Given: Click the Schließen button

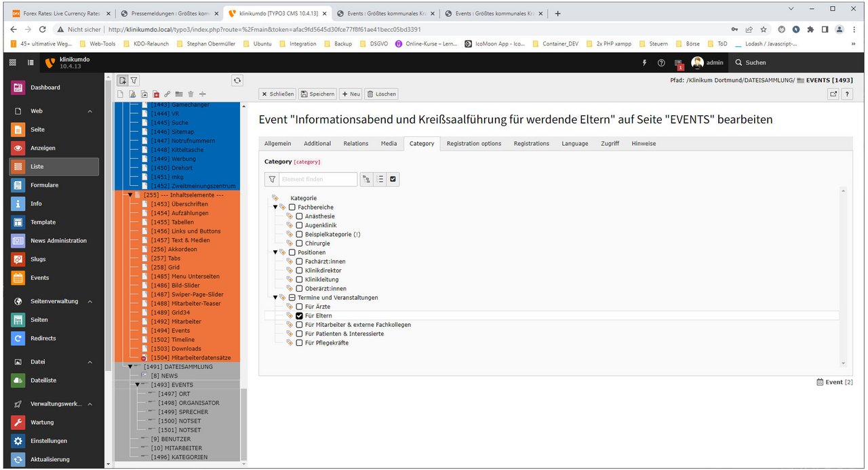Looking at the screenshot, I should 278,94.
